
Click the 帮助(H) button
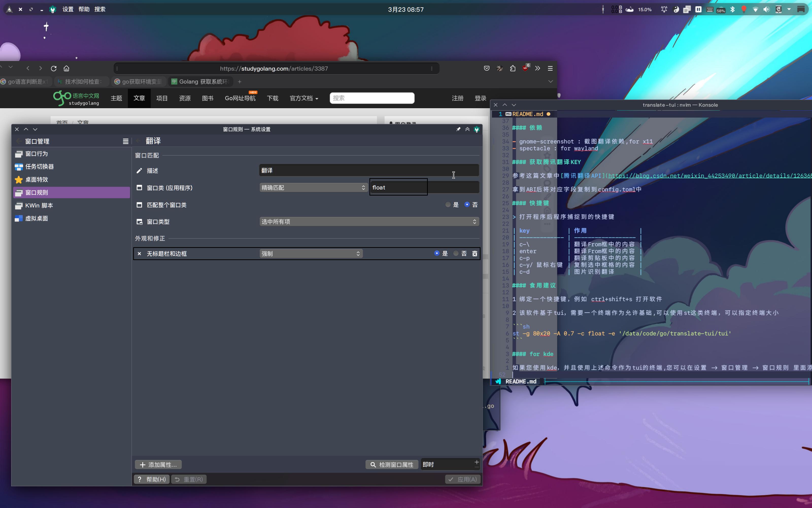click(152, 480)
